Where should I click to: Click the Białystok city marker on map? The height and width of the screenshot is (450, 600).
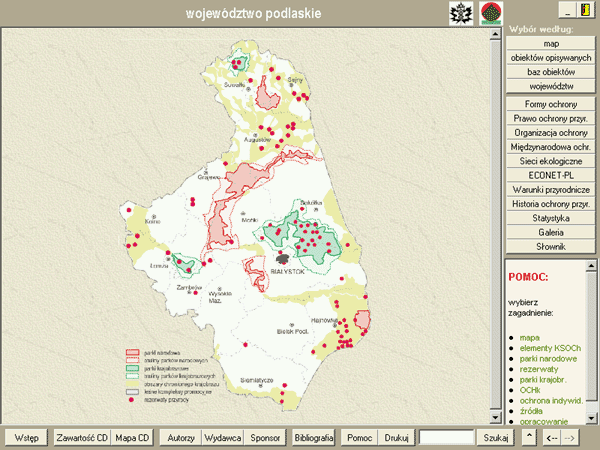click(x=284, y=259)
